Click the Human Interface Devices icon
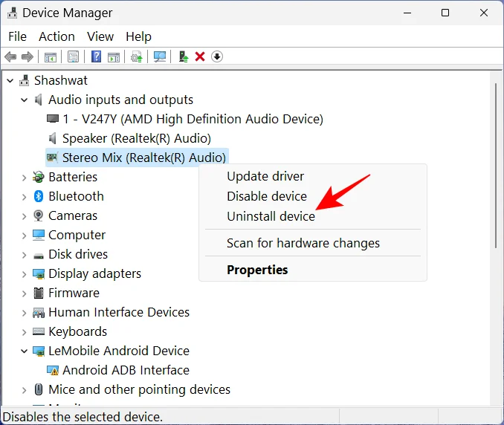Viewport: 504px width, 425px height. coord(39,313)
